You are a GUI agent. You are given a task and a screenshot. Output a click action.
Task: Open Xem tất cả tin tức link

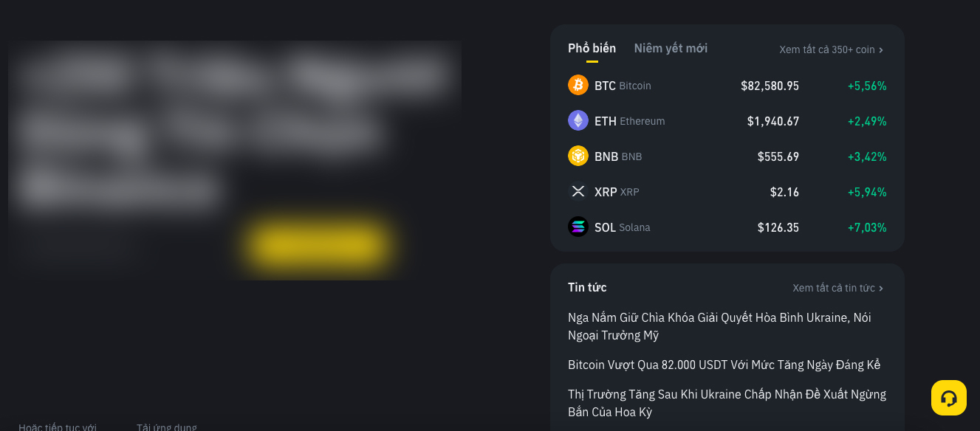point(833,288)
